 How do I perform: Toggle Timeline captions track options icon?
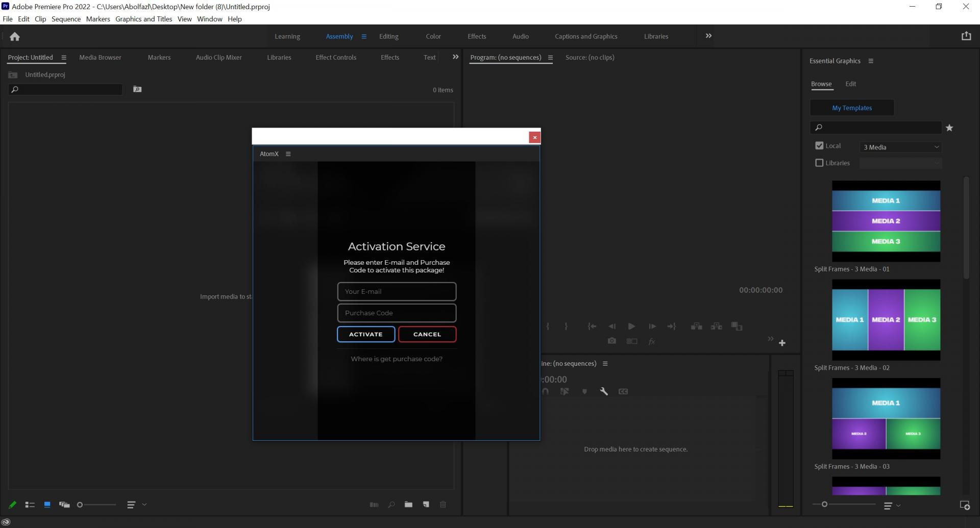click(x=623, y=391)
